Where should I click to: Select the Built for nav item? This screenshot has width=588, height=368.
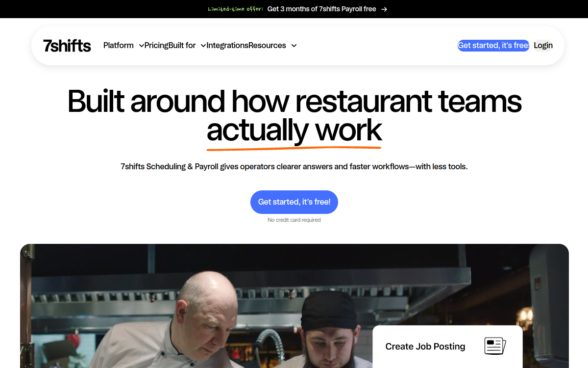182,46
